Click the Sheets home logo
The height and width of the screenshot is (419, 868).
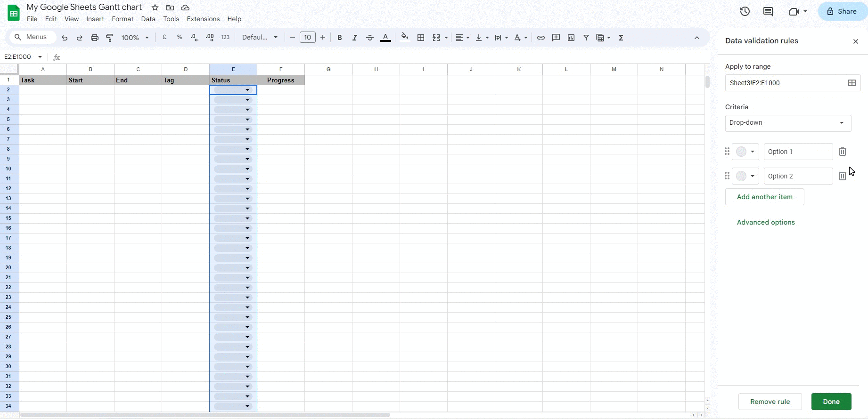[x=14, y=13]
